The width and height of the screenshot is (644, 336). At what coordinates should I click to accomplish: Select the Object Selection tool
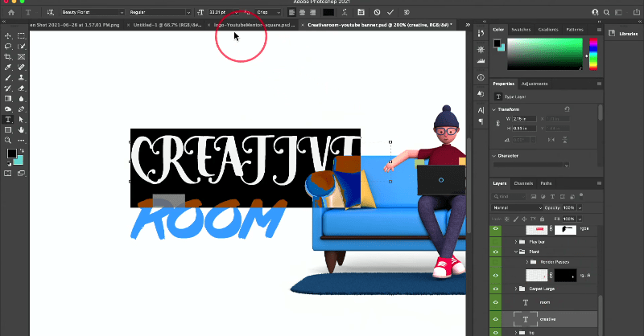pos(22,47)
